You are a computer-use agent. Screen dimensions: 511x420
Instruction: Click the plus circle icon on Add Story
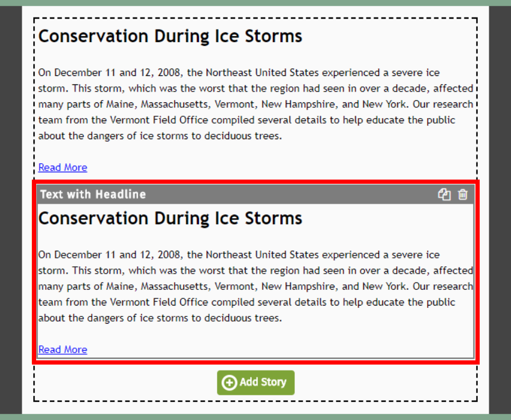[x=229, y=383]
